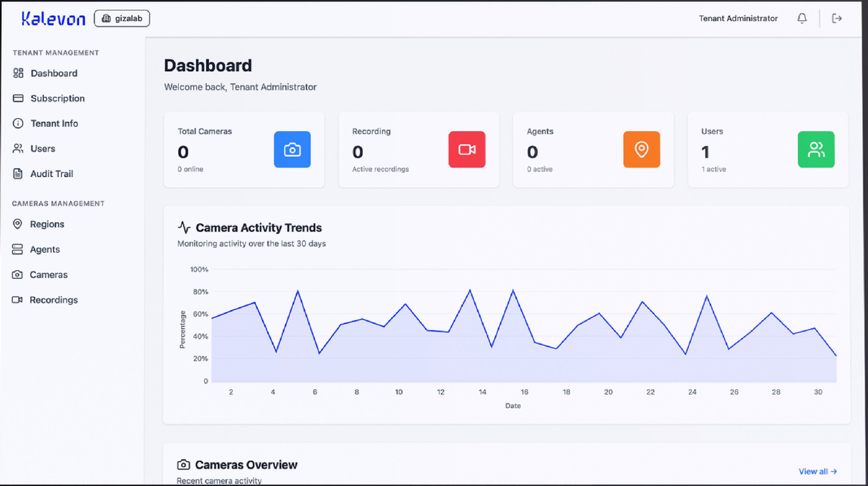Click green people icon on Users card

click(x=816, y=149)
